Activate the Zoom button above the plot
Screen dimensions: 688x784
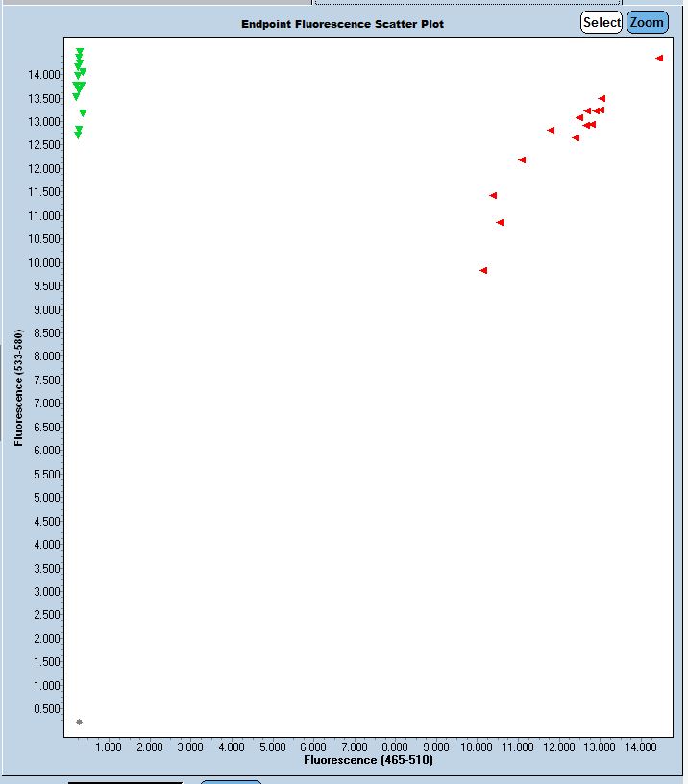647,22
